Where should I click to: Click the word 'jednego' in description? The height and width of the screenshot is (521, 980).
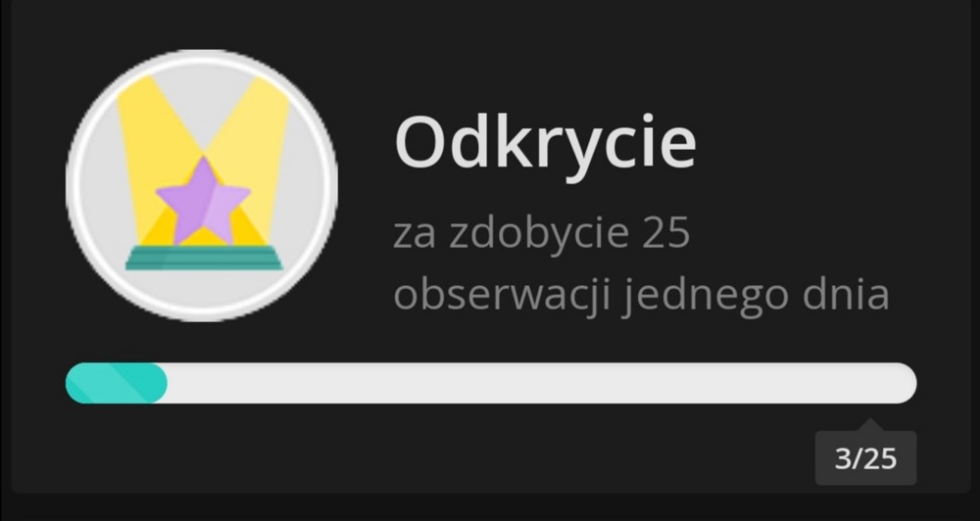tap(706, 296)
